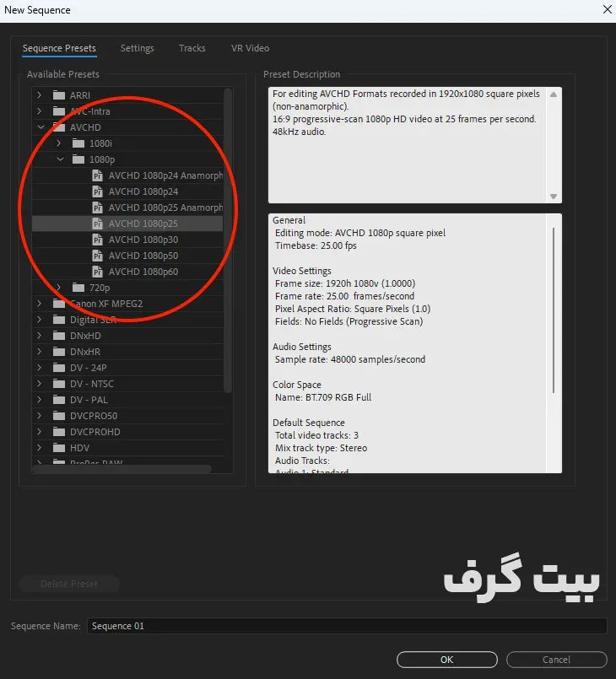Expand the DVCPROHD folder chevron
Image resolution: width=616 pixels, height=679 pixels.
(40, 432)
